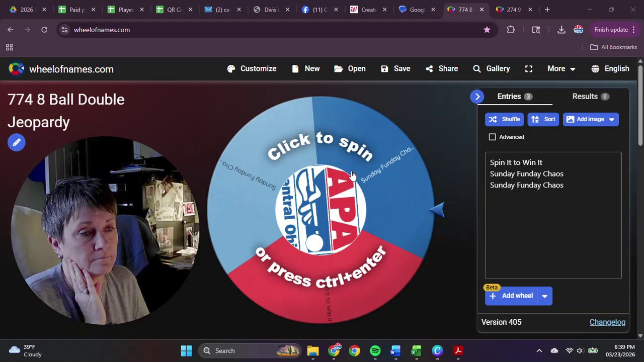Save the current wheel

pos(395,69)
